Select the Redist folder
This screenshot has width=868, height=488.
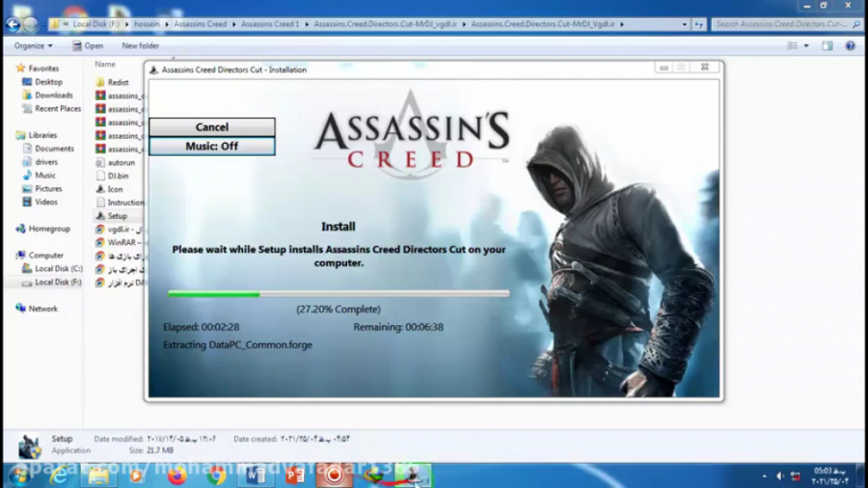(x=118, y=82)
